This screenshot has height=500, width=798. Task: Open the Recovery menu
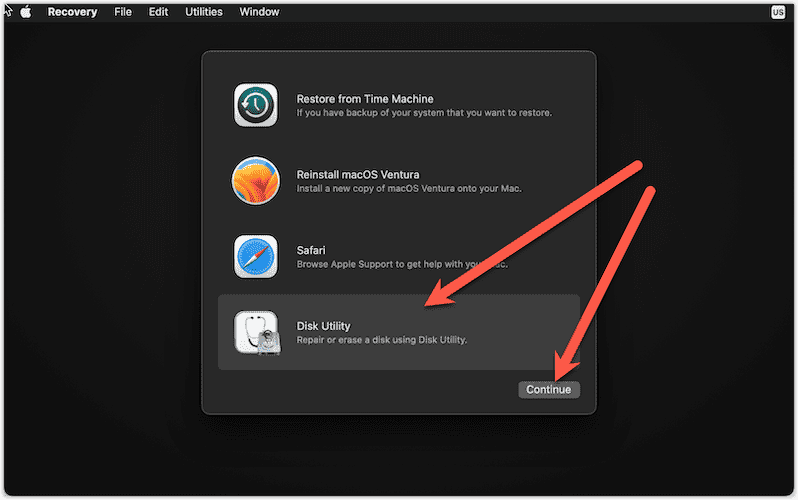tap(71, 12)
